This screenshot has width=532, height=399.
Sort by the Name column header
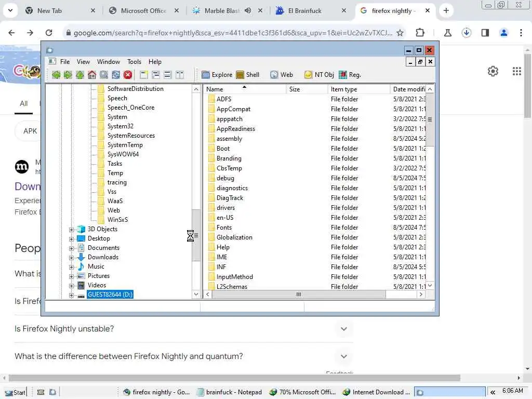(x=245, y=89)
